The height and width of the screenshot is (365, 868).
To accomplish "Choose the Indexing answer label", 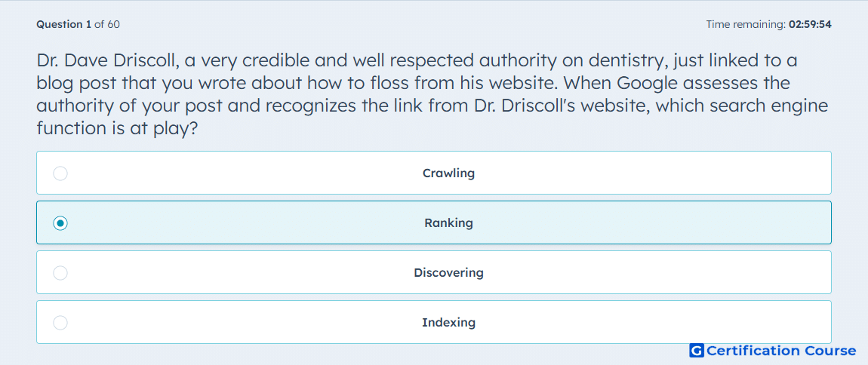I will point(448,323).
